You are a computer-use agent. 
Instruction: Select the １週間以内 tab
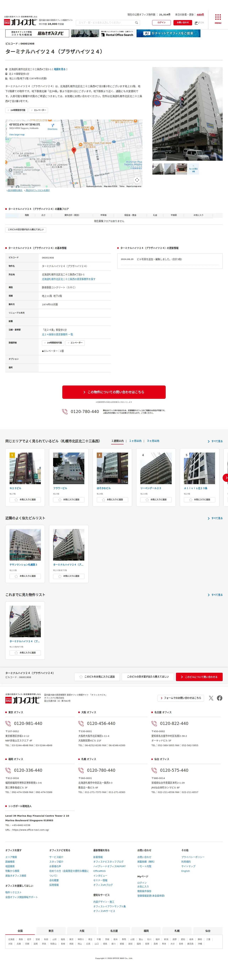tap(118, 441)
